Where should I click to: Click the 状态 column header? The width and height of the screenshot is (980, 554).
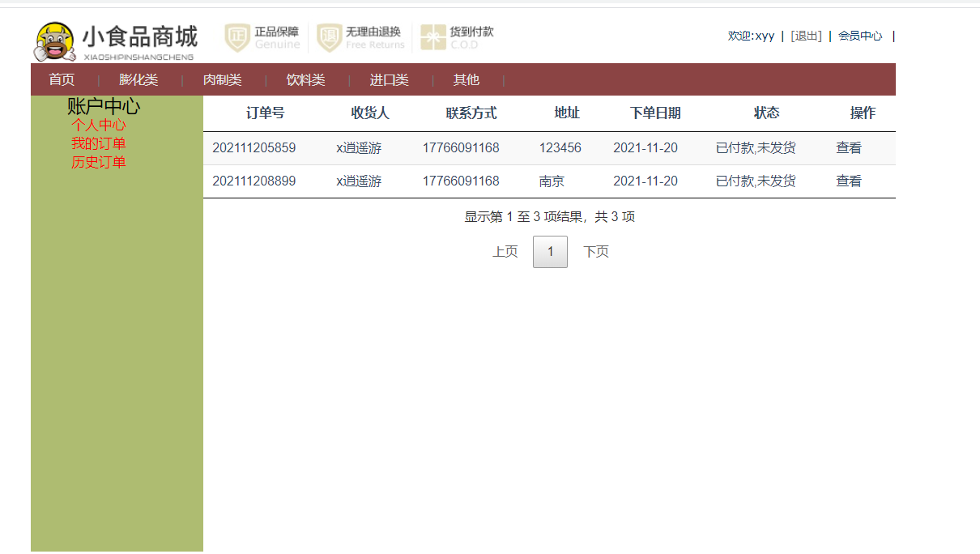tap(766, 113)
